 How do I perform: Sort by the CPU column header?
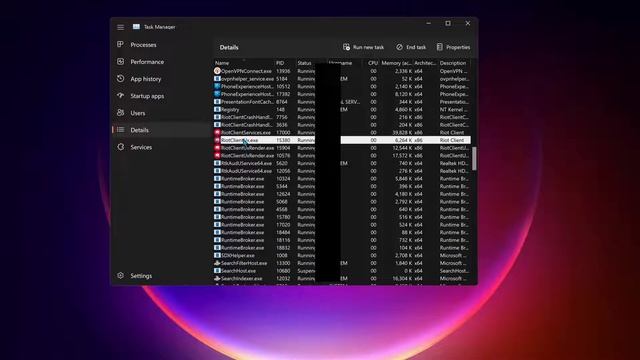(x=372, y=63)
